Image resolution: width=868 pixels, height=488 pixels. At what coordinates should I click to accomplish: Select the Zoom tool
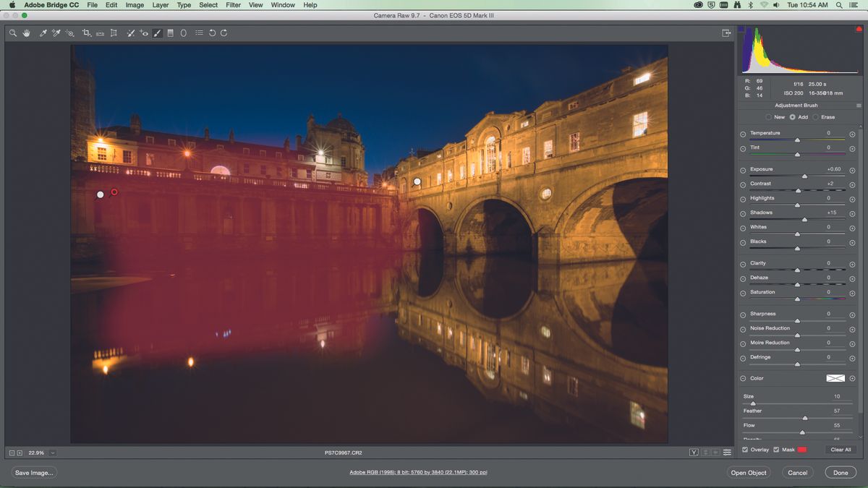[x=12, y=33]
